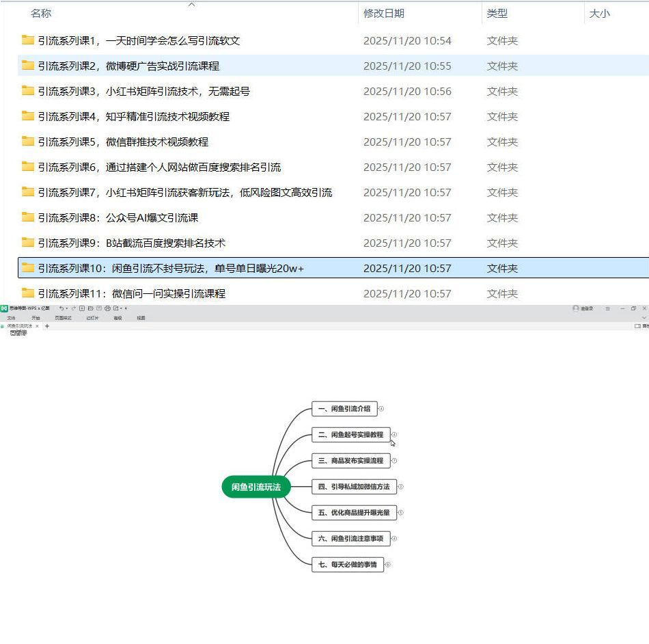Expand more quick toolbar commands chevron
This screenshot has width=649, height=644.
tap(126, 308)
